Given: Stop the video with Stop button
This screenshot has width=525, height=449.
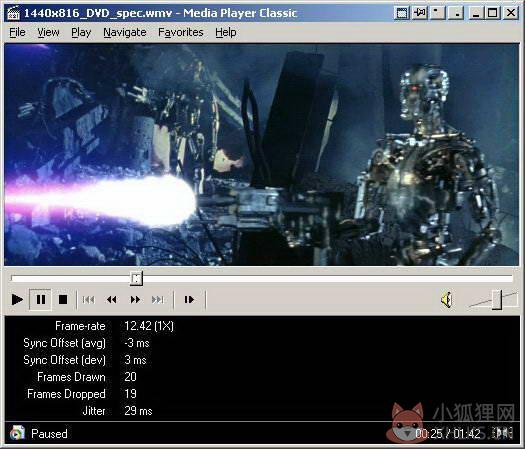Looking at the screenshot, I should (63, 299).
